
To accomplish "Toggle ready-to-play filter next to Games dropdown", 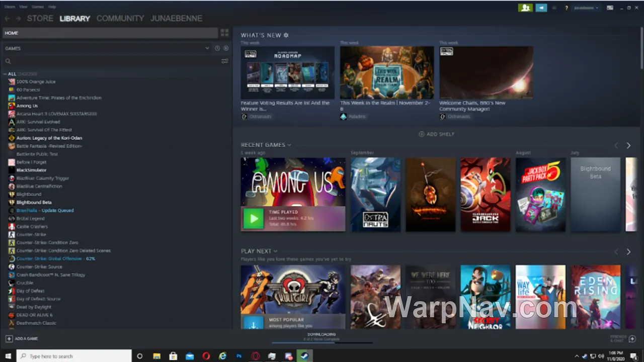I will click(226, 48).
